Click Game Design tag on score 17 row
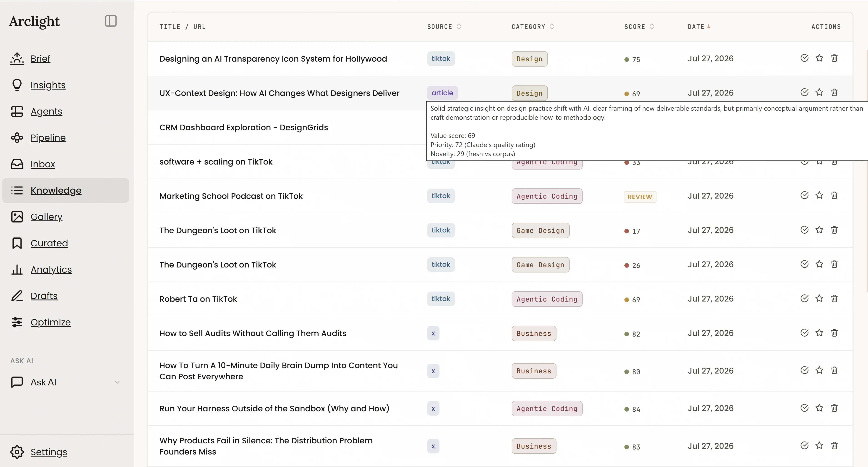Viewport: 868px width, 467px height. click(x=540, y=230)
